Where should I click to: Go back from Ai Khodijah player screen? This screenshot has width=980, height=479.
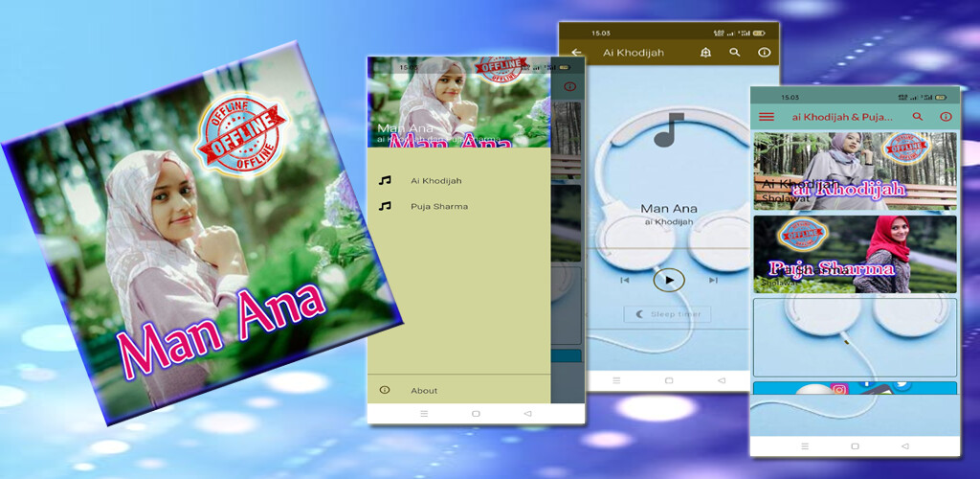point(576,53)
